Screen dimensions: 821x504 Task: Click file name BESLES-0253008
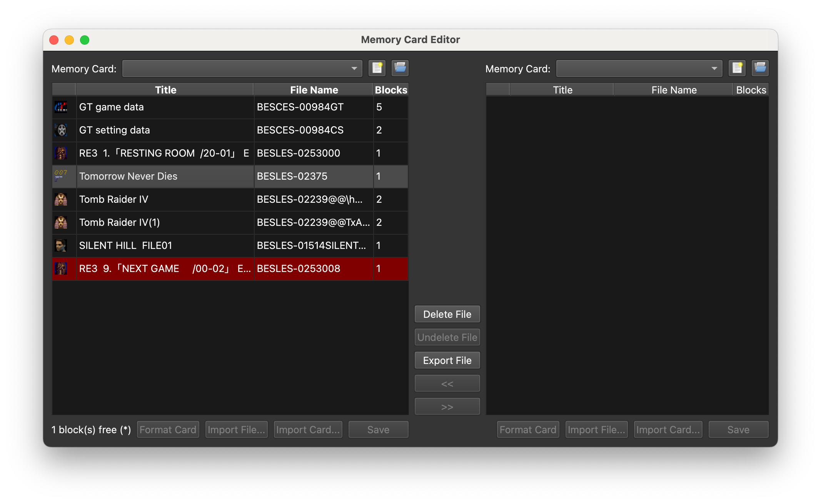[x=299, y=269]
